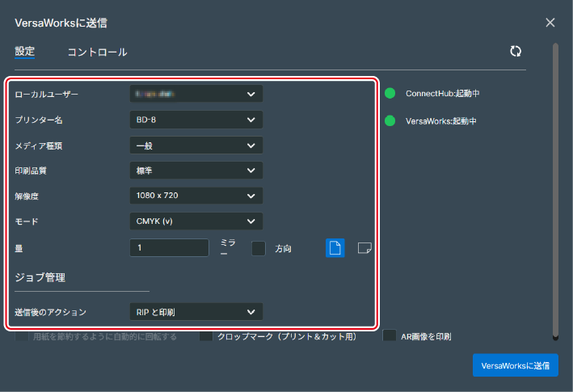573x392 pixels.
Task: Click the blue VersaWorksに送信 button
Action: pos(516,365)
